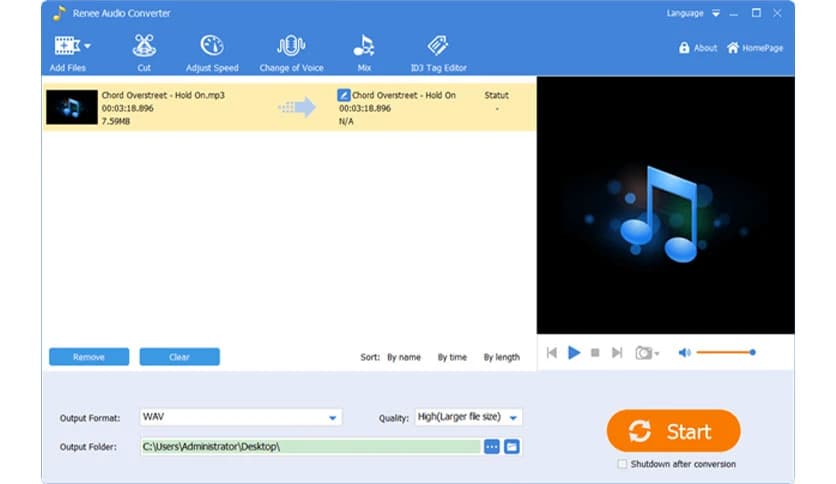Open the Change of Voice tool

click(x=291, y=52)
